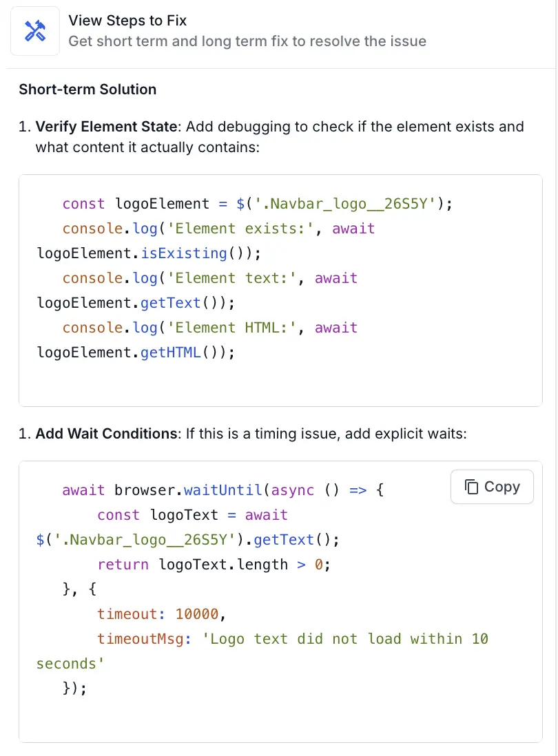Viewport: 558px width, 756px height.
Task: Click the copy icon in the code block
Action: [472, 487]
